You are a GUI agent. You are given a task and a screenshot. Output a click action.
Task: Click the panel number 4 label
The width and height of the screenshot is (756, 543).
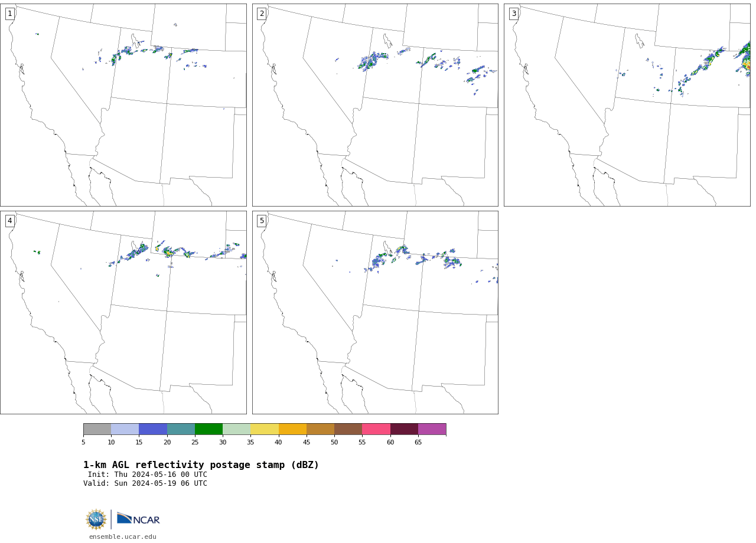pyautogui.click(x=9, y=221)
